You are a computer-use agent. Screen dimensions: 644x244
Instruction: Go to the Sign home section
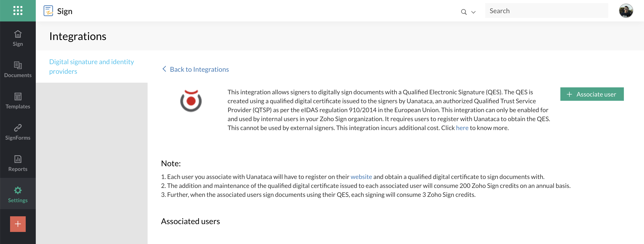click(18, 38)
